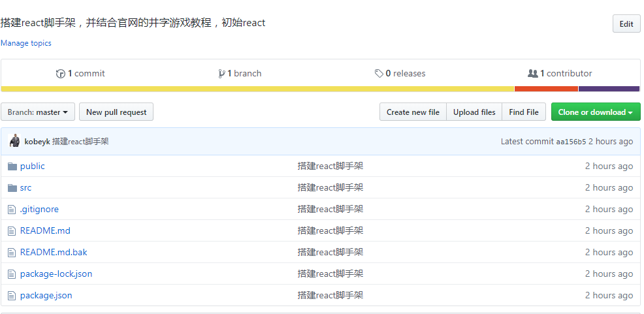Image resolution: width=644 pixels, height=314 pixels.
Task: Click the file icon beside package.json
Action: point(12,296)
